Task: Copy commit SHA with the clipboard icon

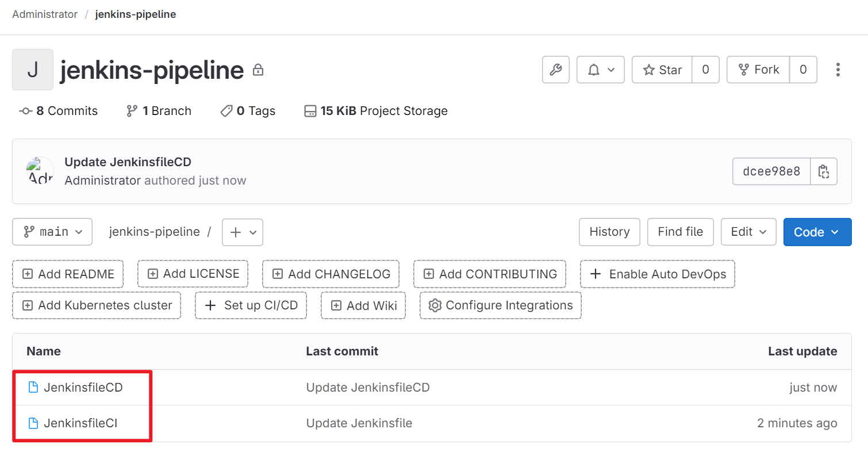Action: tap(824, 171)
